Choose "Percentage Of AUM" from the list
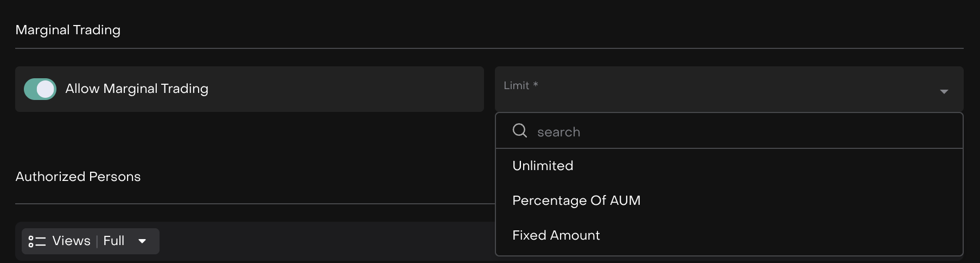Viewport: 980px width, 263px height. 576,201
